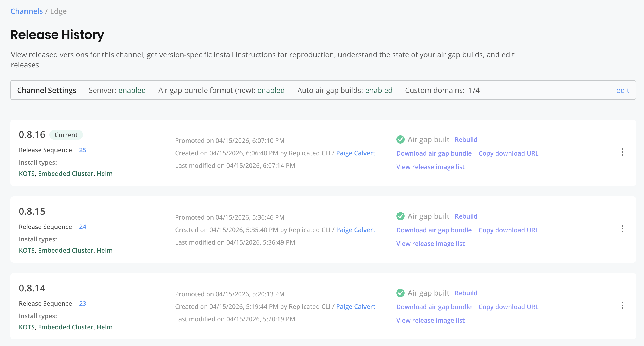The width and height of the screenshot is (644, 346).
Task: Edit the channel settings
Action: tap(623, 90)
